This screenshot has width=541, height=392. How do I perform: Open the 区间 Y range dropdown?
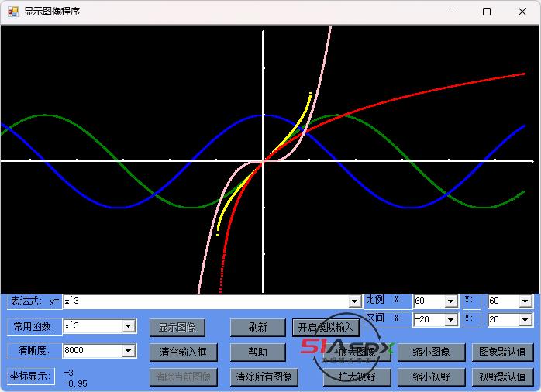pos(525,319)
